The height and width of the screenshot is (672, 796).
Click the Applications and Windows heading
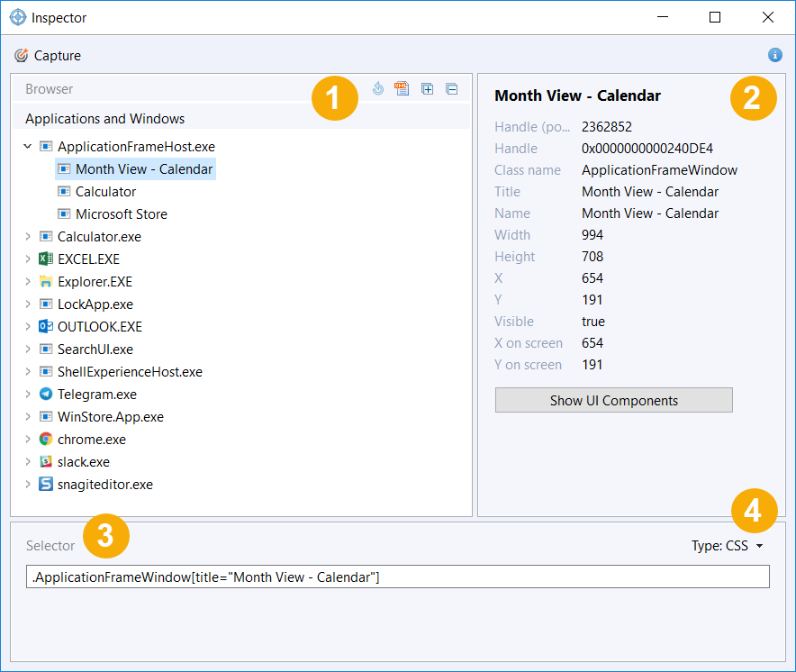105,118
